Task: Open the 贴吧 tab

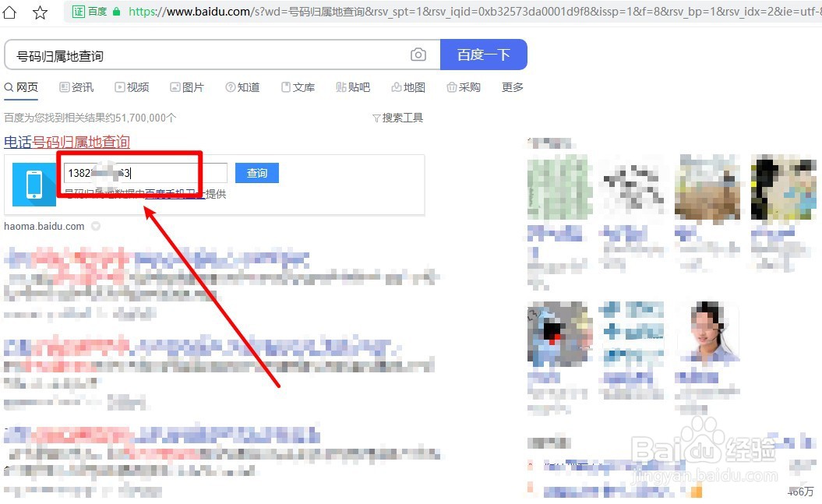Action: click(353, 87)
